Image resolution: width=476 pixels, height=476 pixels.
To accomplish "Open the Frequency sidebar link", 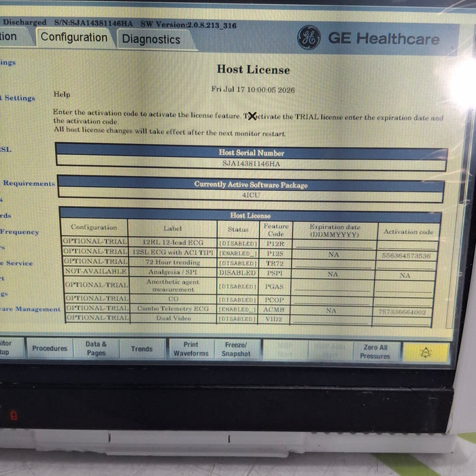I will click(19, 232).
